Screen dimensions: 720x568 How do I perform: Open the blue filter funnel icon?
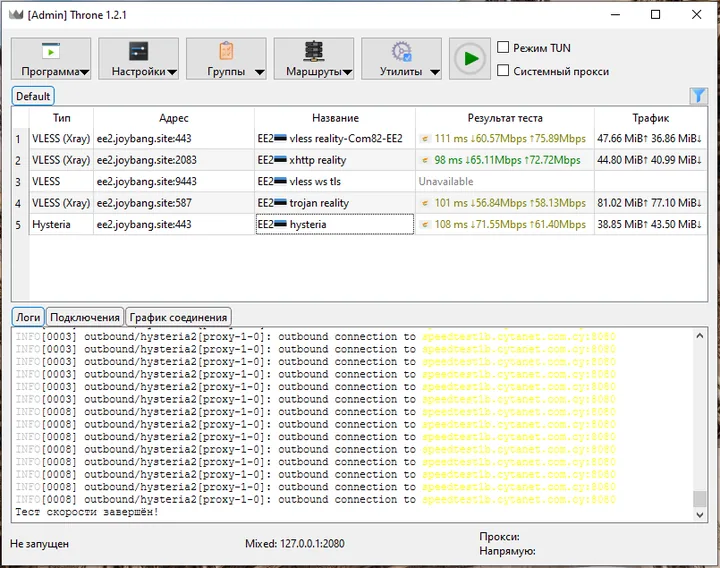click(698, 96)
